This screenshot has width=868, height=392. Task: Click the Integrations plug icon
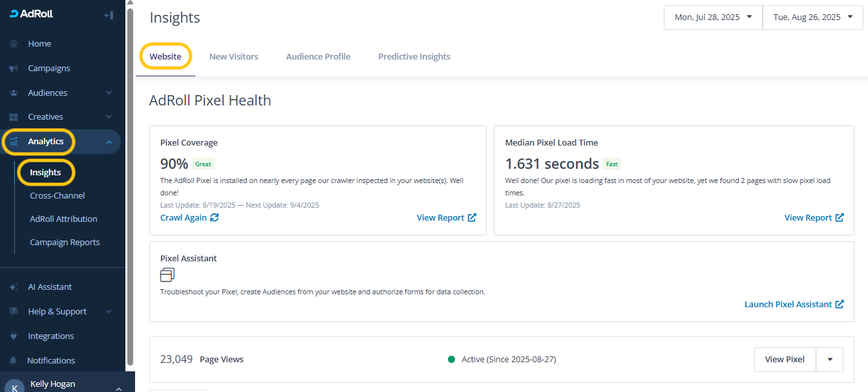pos(14,336)
